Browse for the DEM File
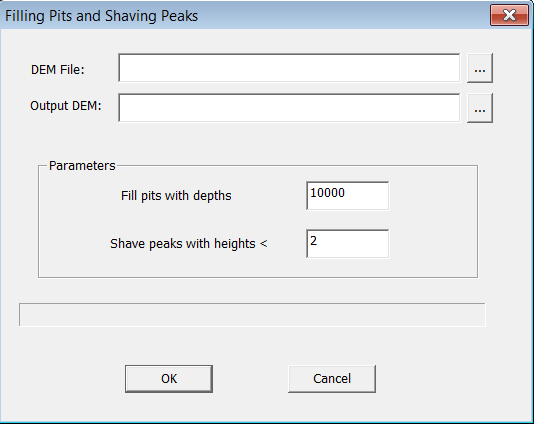Image resolution: width=534 pixels, height=424 pixels. 480,68
